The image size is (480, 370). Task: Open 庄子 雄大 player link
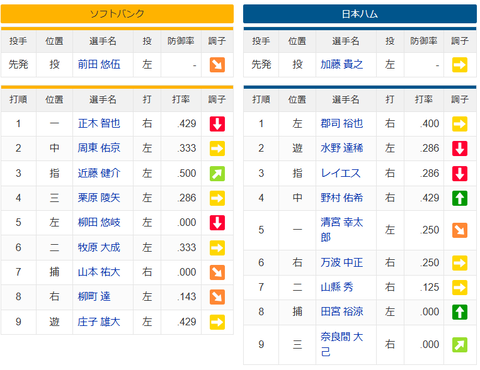coord(99,322)
